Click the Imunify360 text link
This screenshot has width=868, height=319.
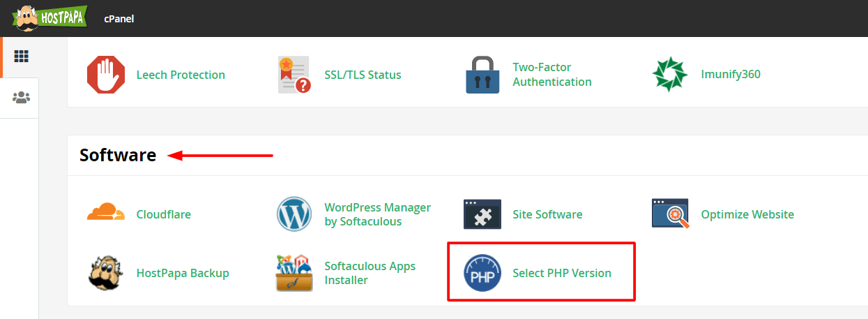coord(731,75)
